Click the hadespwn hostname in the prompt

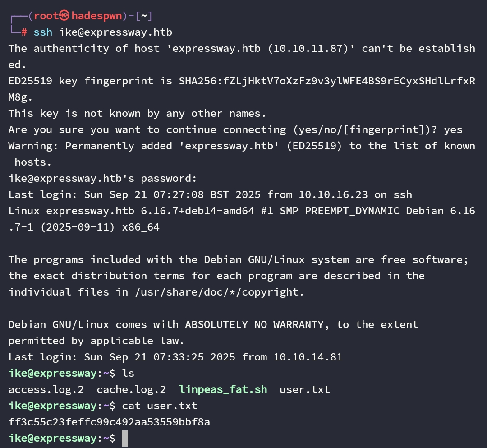(96, 16)
